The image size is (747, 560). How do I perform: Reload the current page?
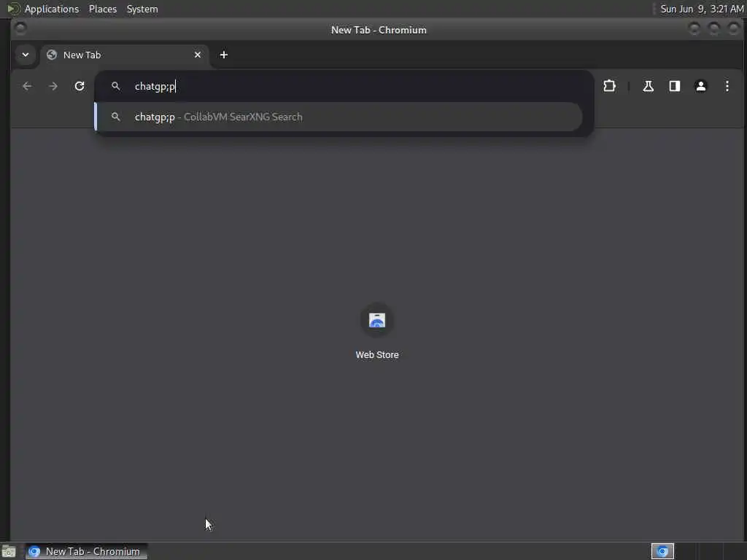pyautogui.click(x=80, y=86)
